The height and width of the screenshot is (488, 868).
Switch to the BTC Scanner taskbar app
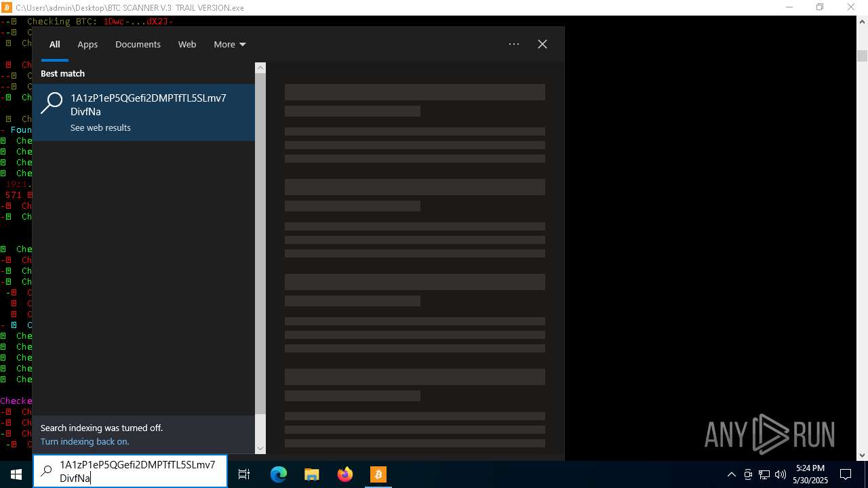(378, 474)
